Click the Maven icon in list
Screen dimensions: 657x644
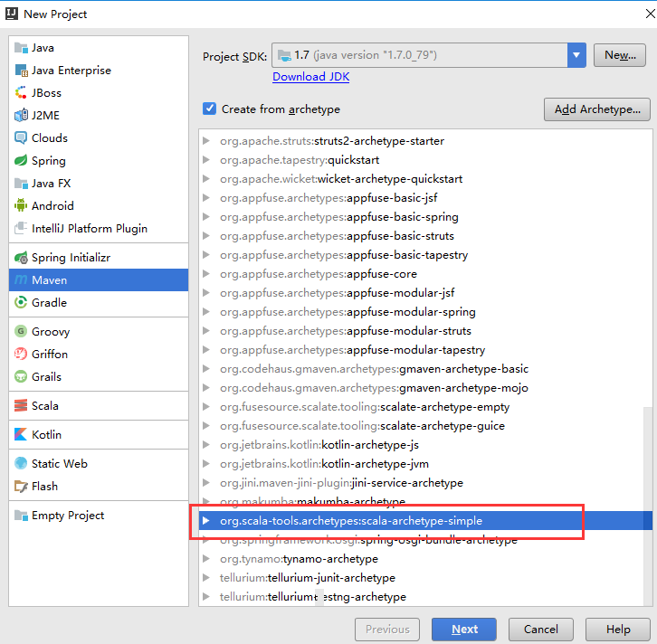[21, 280]
